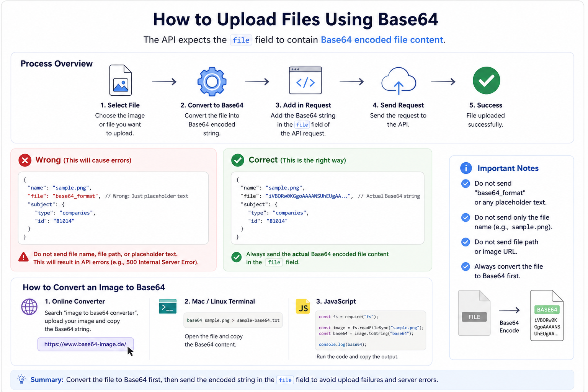Click the '2. Convert to Base64' step label

point(212,105)
